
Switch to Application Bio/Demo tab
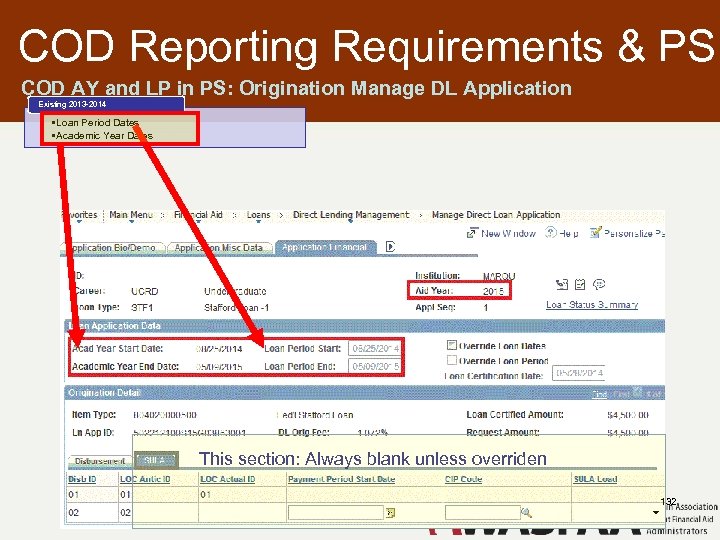113,248
